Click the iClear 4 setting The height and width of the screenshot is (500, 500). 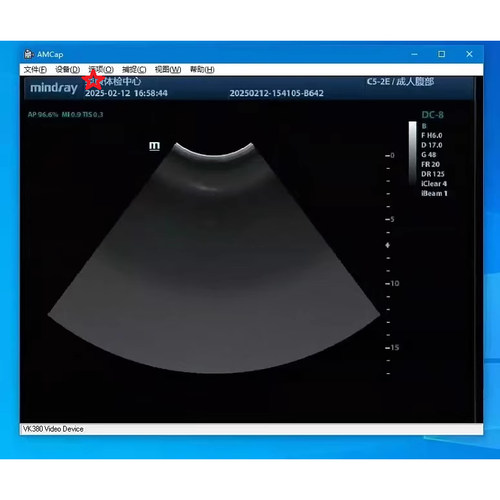[x=434, y=184]
